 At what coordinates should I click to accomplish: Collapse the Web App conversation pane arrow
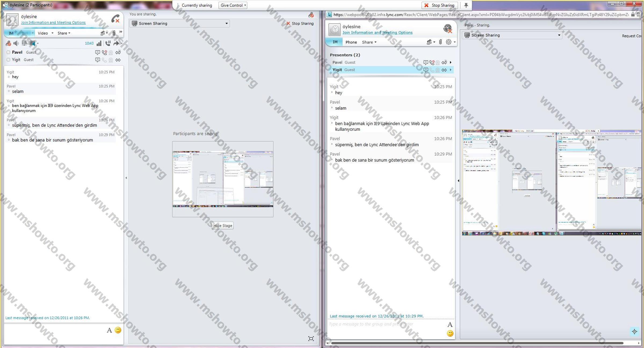pyautogui.click(x=458, y=181)
